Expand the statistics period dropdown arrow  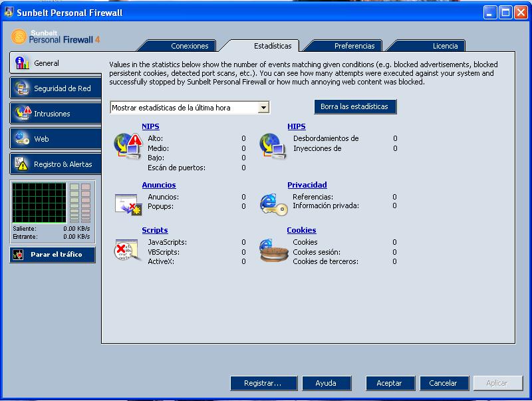[263, 108]
